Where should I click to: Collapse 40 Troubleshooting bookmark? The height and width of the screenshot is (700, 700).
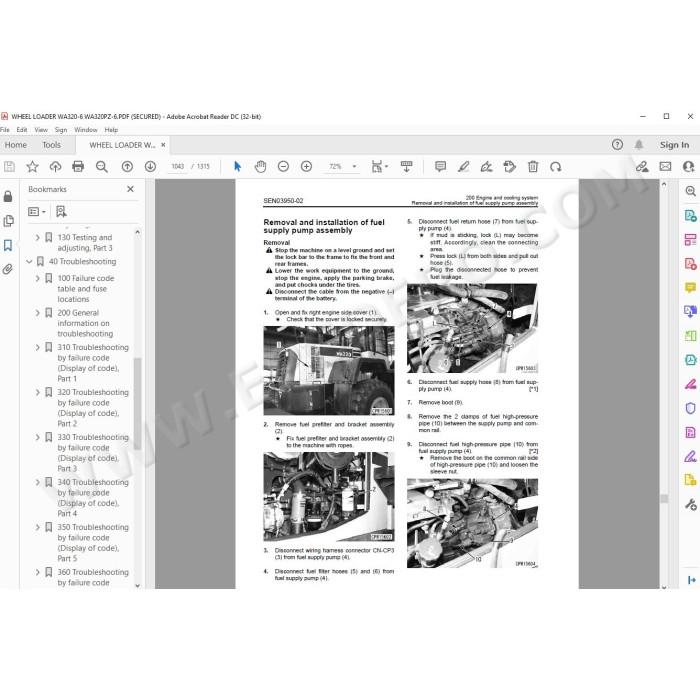(29, 262)
